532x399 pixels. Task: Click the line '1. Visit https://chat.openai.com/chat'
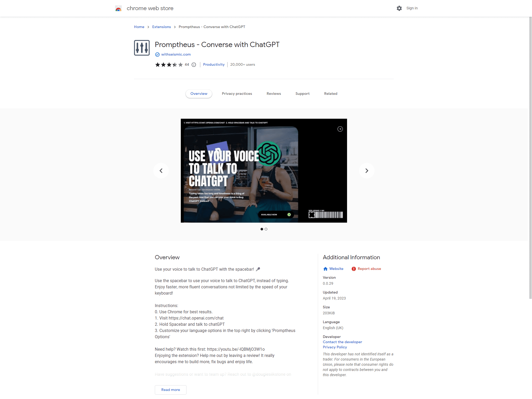(189, 318)
